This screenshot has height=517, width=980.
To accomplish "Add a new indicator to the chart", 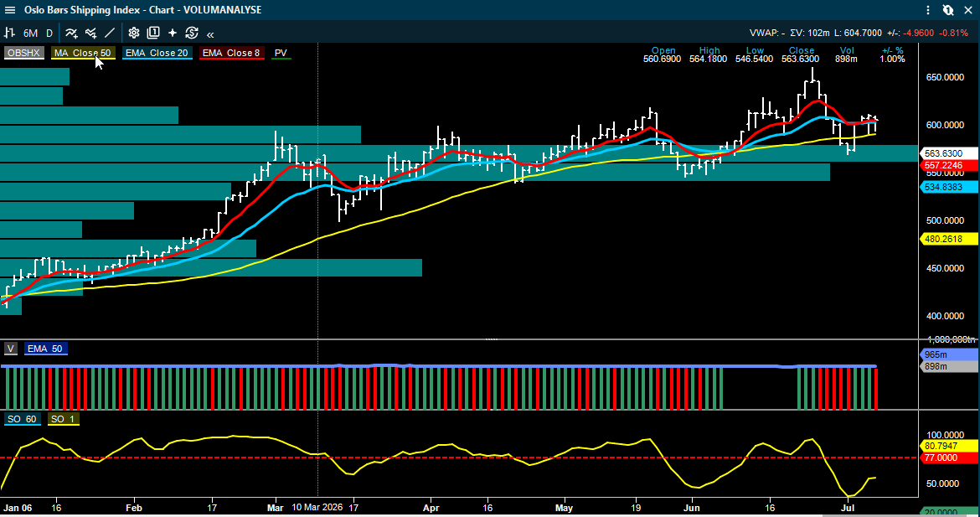I will point(72,34).
